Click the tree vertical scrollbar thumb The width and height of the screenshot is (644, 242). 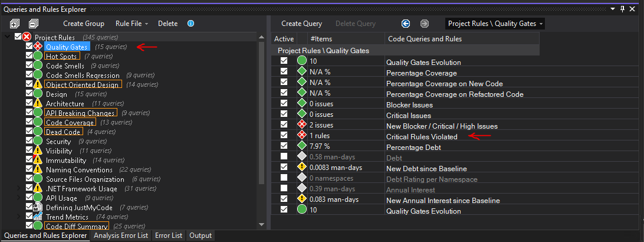[x=262, y=113]
